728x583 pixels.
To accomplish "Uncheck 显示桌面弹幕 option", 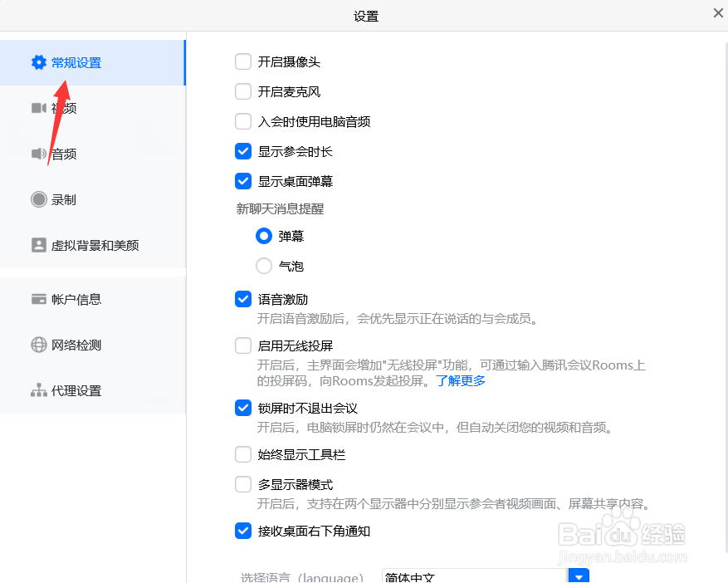I will 243,181.
